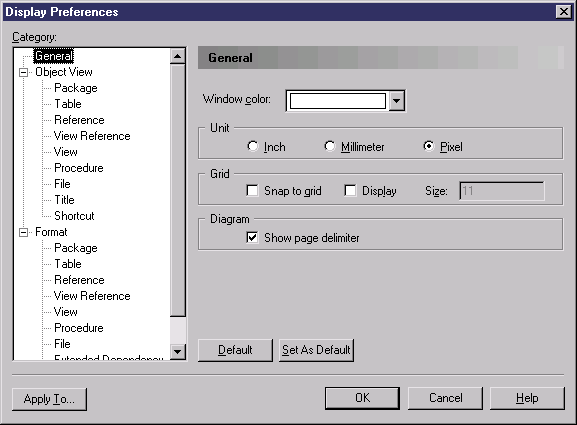577x425 pixels.
Task: Enable the Snap to grid checkbox
Action: click(252, 191)
